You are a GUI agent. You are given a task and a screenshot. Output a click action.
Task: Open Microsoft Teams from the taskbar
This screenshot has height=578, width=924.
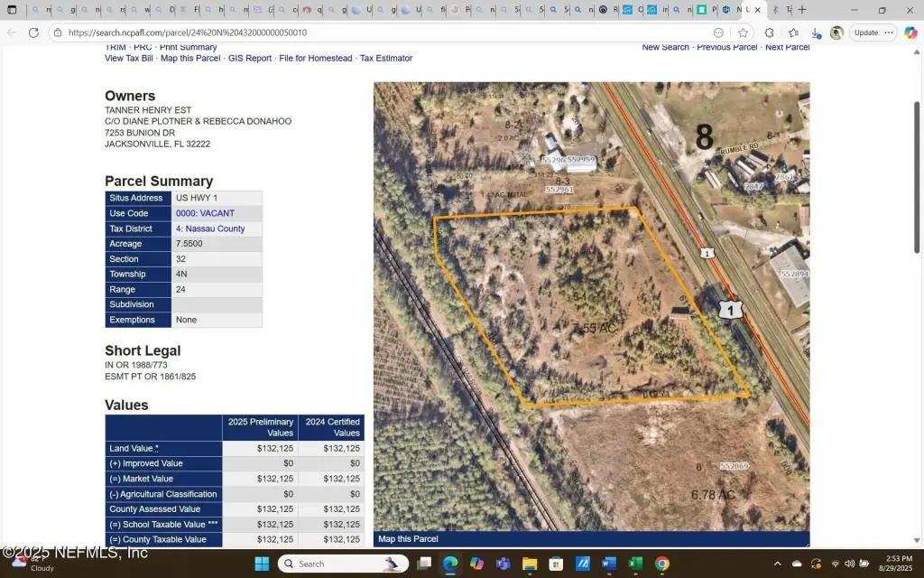(503, 564)
